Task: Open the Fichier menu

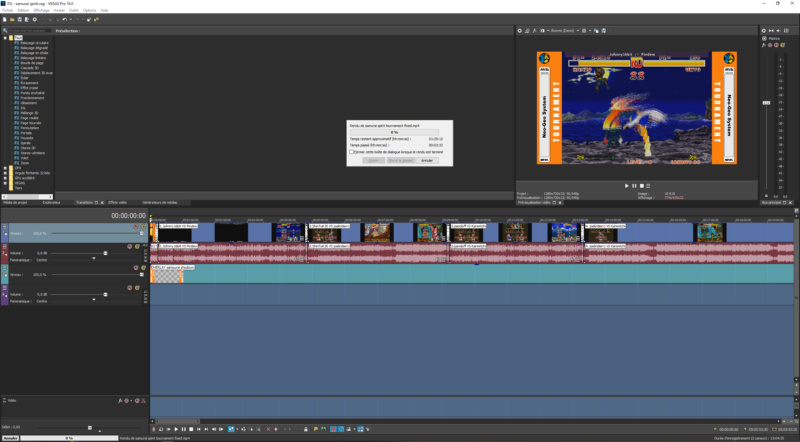Action: click(8, 10)
